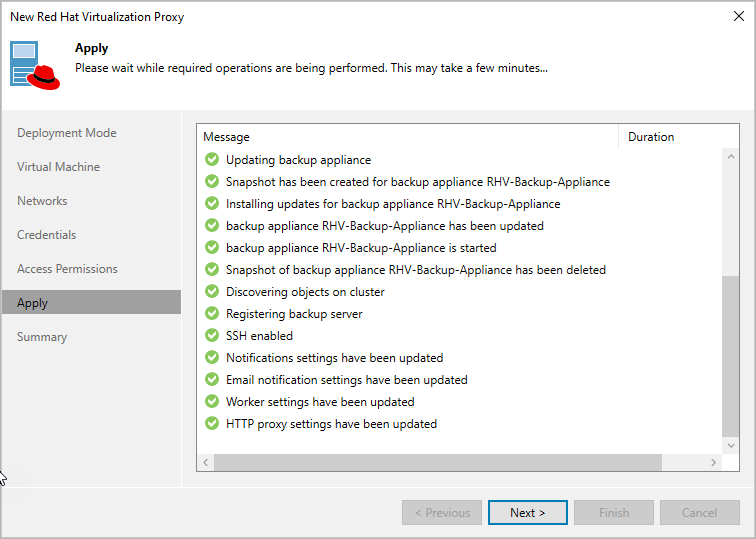The width and height of the screenshot is (756, 539).
Task: Select the 'Registering backup server' message
Action: [x=294, y=314]
